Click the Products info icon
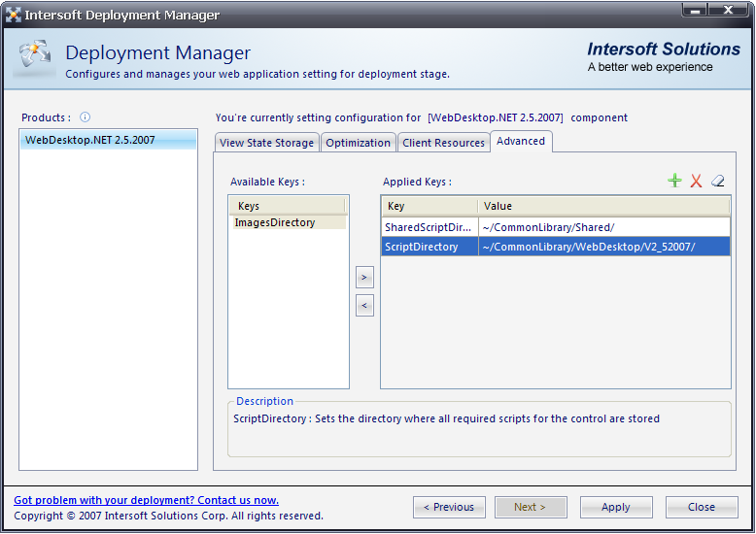 coord(85,117)
